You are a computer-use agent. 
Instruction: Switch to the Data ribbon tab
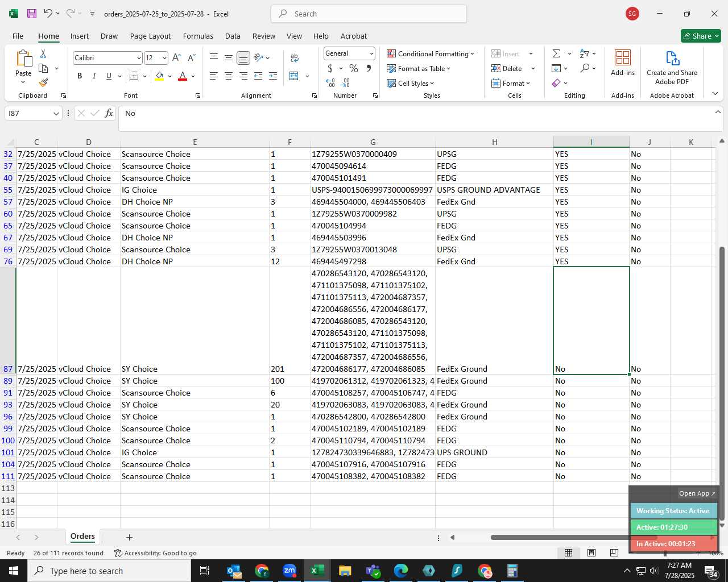point(233,36)
